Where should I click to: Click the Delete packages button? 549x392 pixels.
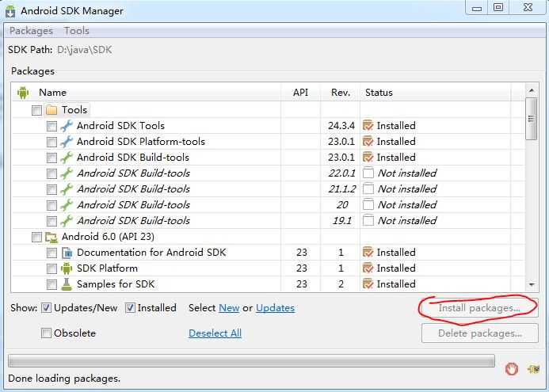tap(479, 333)
